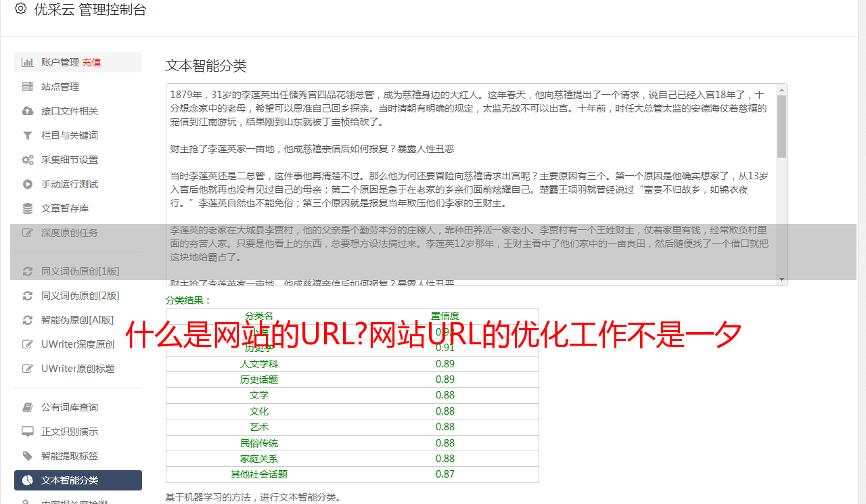
Task: Click the server icon next to 站点管理
Action: click(28, 87)
